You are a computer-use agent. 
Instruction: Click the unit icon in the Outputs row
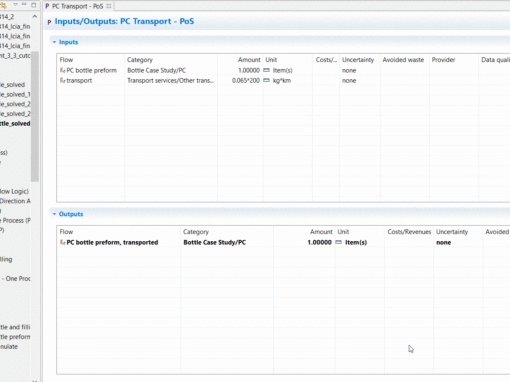point(338,242)
